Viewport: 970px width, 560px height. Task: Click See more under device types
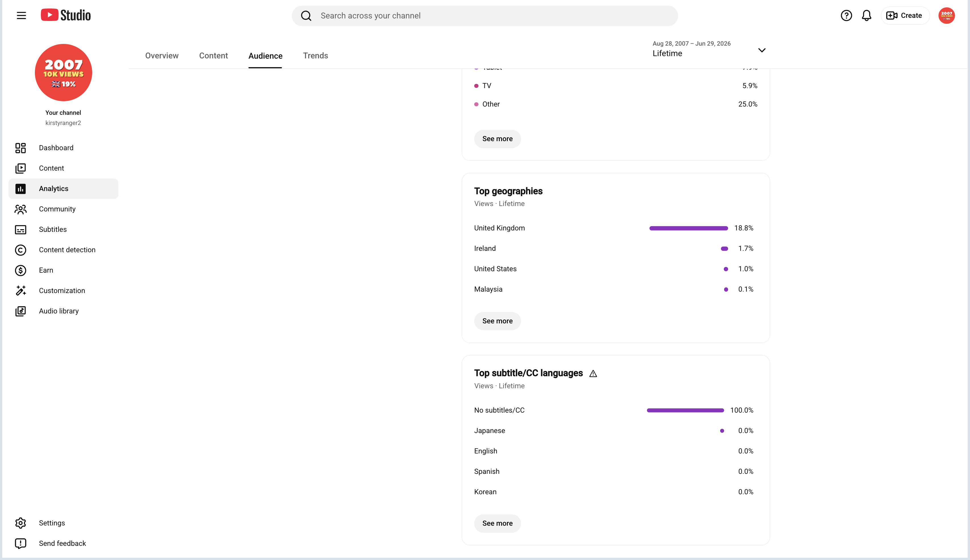tap(497, 139)
